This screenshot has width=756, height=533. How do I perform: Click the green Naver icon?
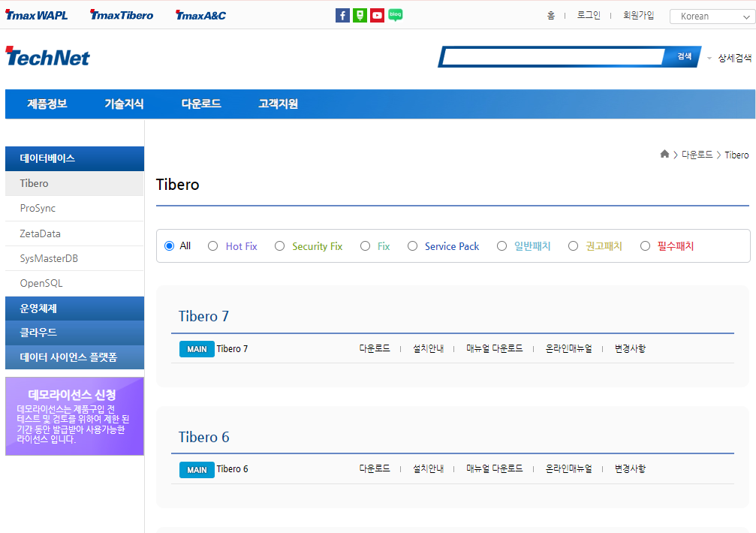click(x=360, y=15)
